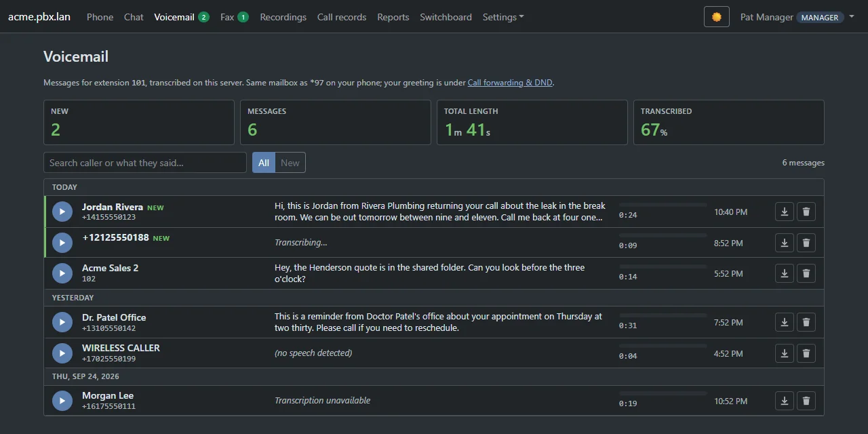Viewport: 868px width, 434px height.
Task: Download Dr. Patel Office message
Action: 785,322
